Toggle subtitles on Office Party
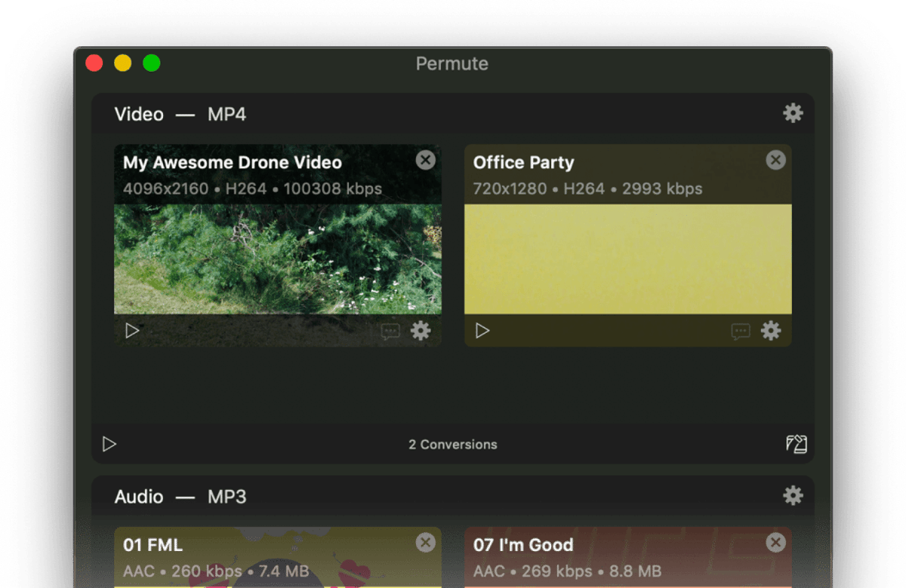This screenshot has width=906, height=588. [741, 331]
